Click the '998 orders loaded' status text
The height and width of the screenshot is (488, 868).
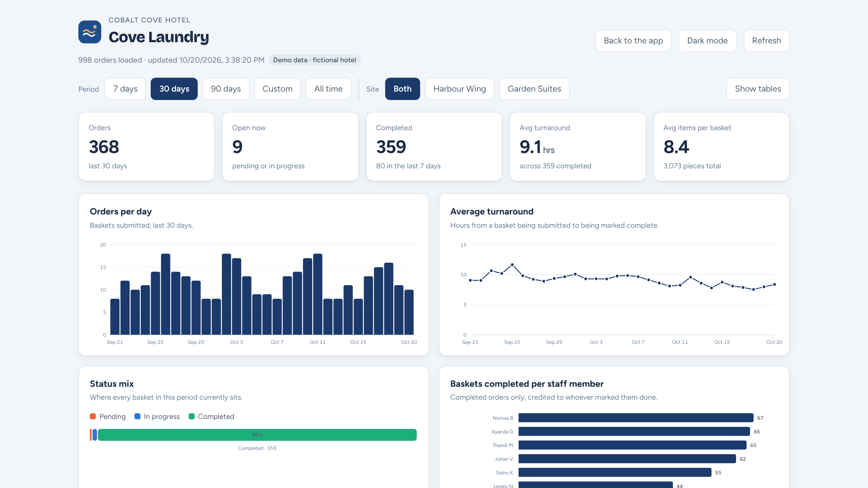(110, 60)
